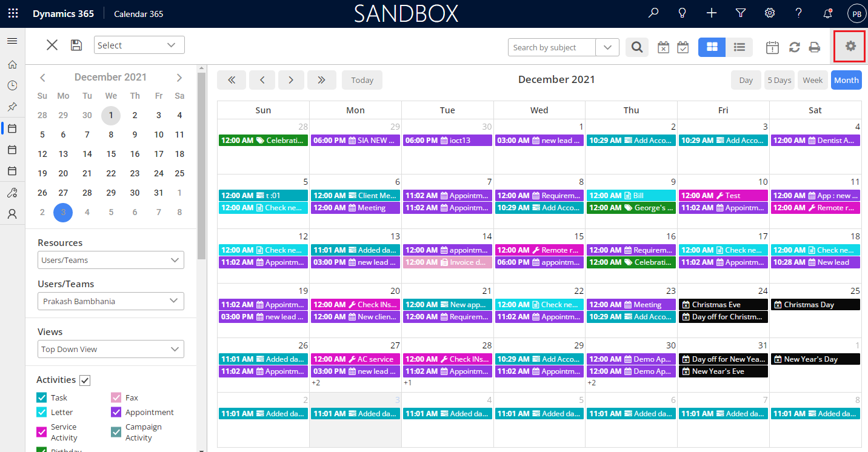This screenshot has width=868, height=452.
Task: Toggle the Campaign Activity checkbox
Action: click(116, 432)
